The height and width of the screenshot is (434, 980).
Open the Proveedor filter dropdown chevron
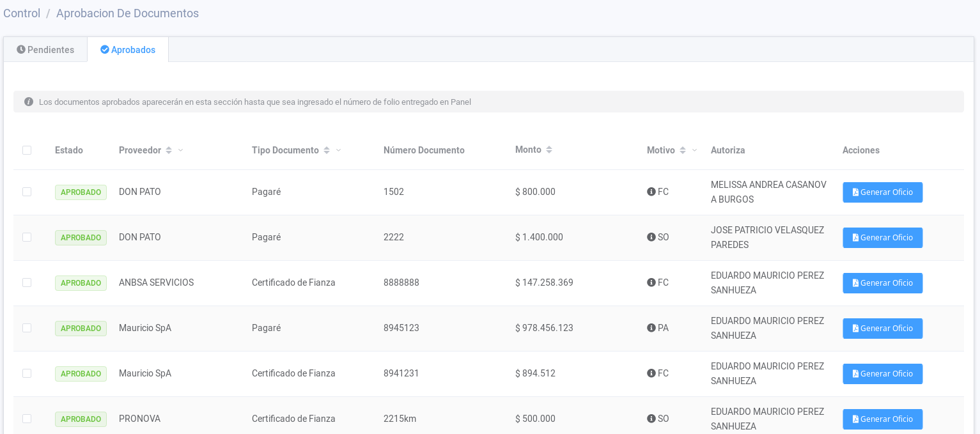[x=180, y=150]
